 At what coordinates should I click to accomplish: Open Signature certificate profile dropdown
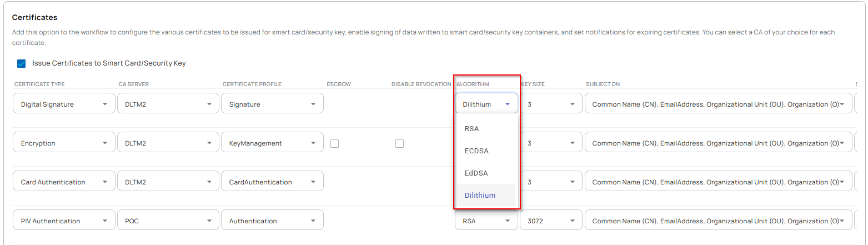(x=272, y=104)
